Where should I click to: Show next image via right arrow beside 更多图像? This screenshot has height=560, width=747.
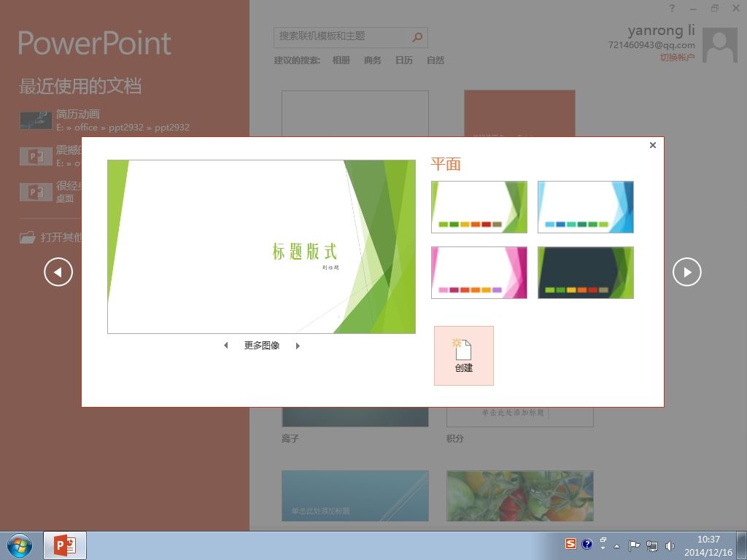tap(298, 346)
